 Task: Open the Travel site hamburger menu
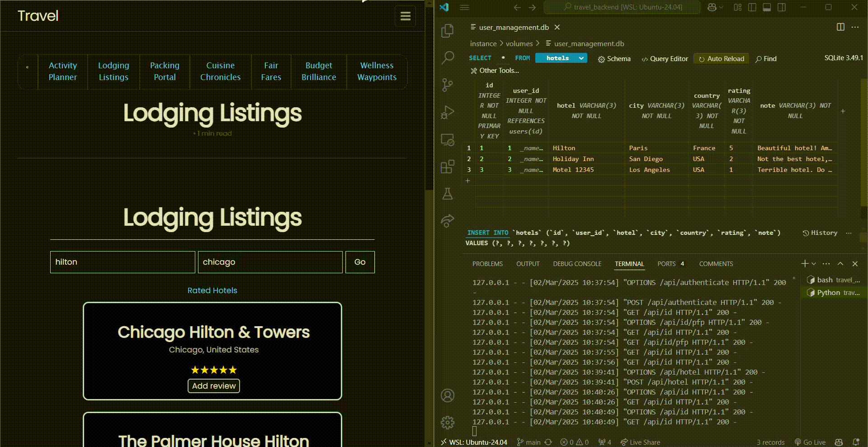tap(406, 16)
